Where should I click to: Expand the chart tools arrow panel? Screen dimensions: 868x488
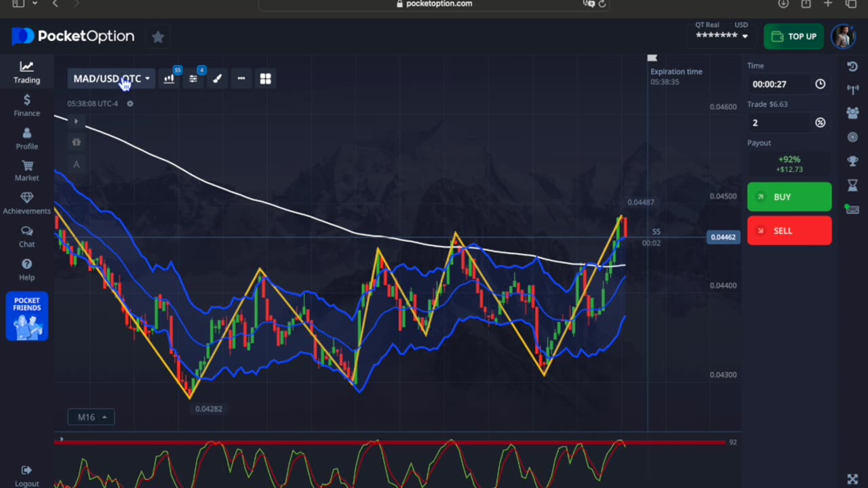click(76, 121)
